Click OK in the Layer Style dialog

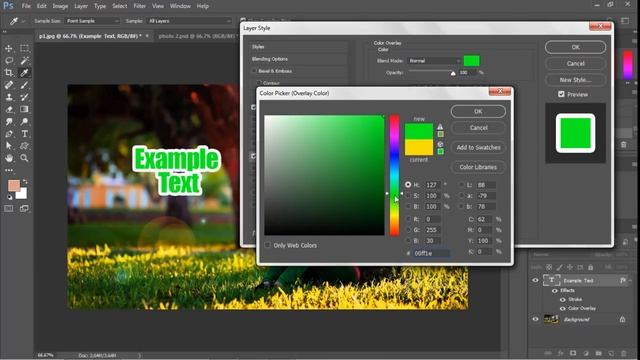point(575,47)
